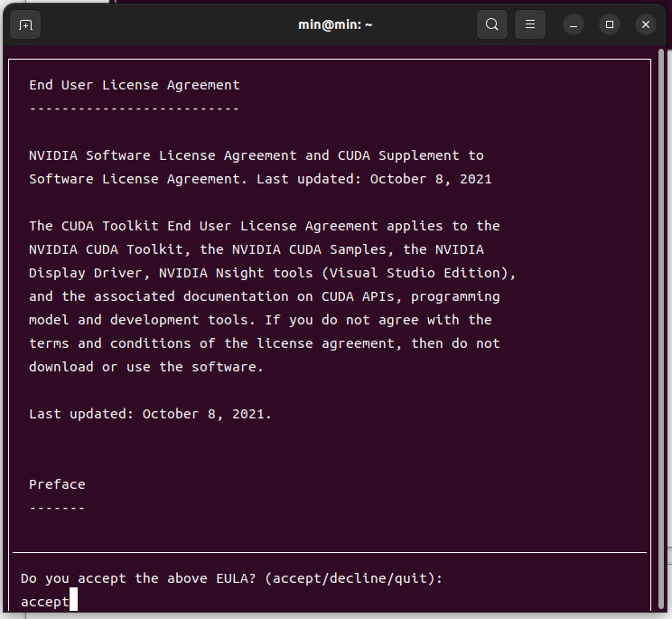Viewport: 672px width, 619px height.
Task: Click the 'and the associated documentation' line
Action: 265,296
